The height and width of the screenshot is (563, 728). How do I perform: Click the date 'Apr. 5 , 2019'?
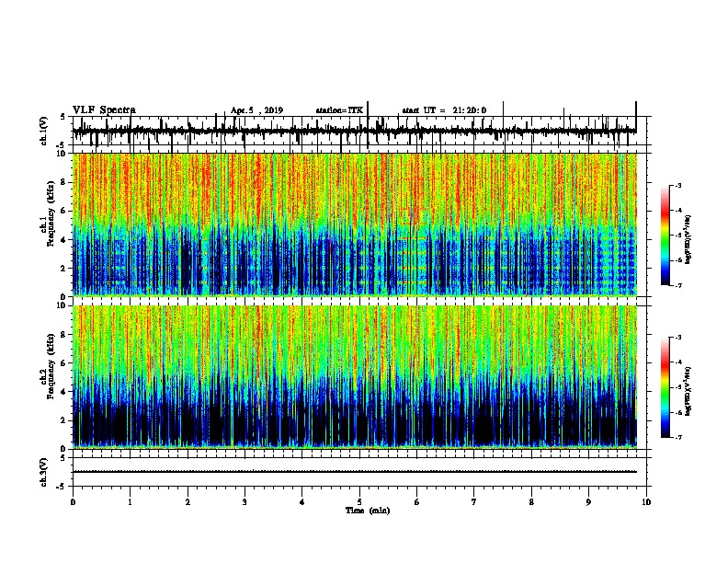click(256, 110)
